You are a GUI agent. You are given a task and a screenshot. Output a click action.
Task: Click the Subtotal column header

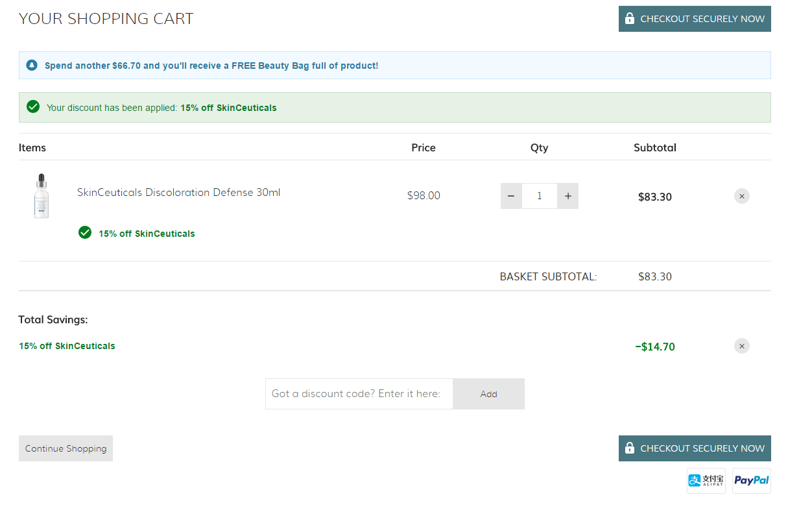click(x=655, y=147)
